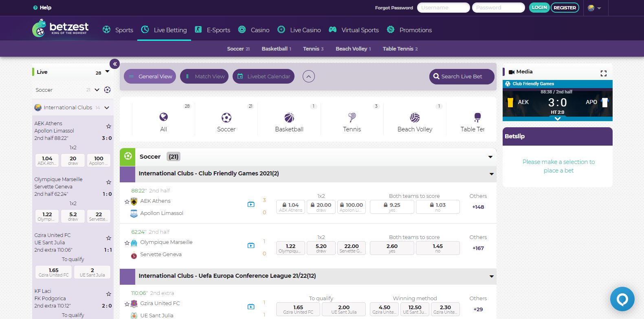Switch to General View
Image resolution: width=644 pixels, height=319 pixels.
(x=150, y=76)
